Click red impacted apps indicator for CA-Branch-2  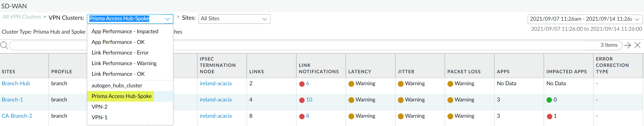point(549,117)
